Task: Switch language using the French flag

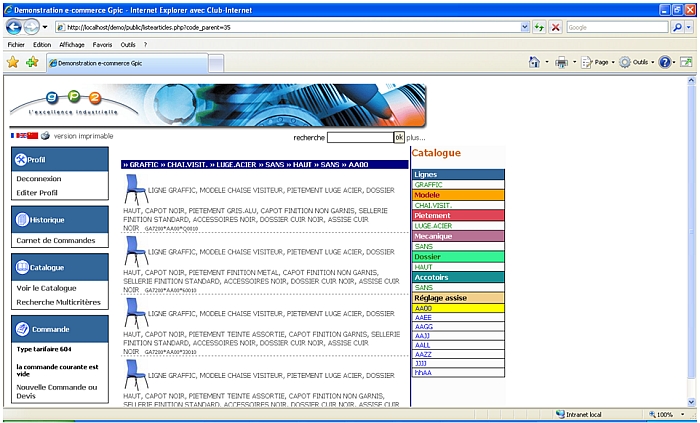Action: (x=14, y=136)
